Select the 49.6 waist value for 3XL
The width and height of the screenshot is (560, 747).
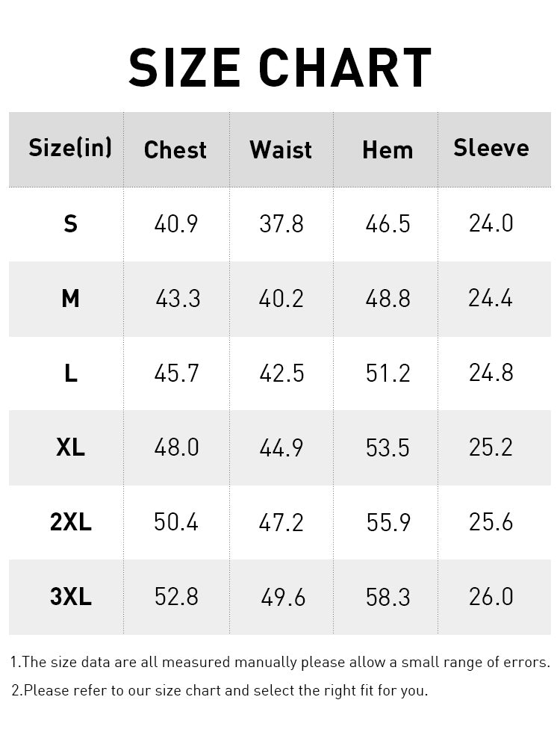tap(283, 597)
